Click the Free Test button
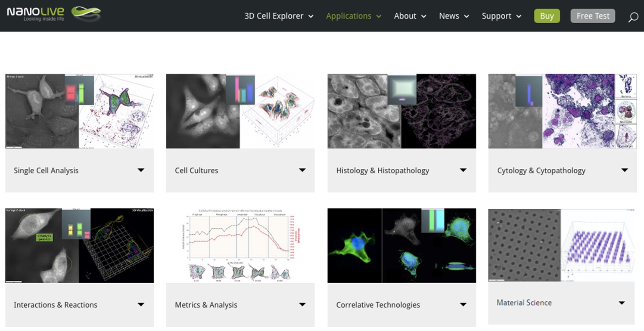Viewport: 644px width, 331px height. (593, 16)
